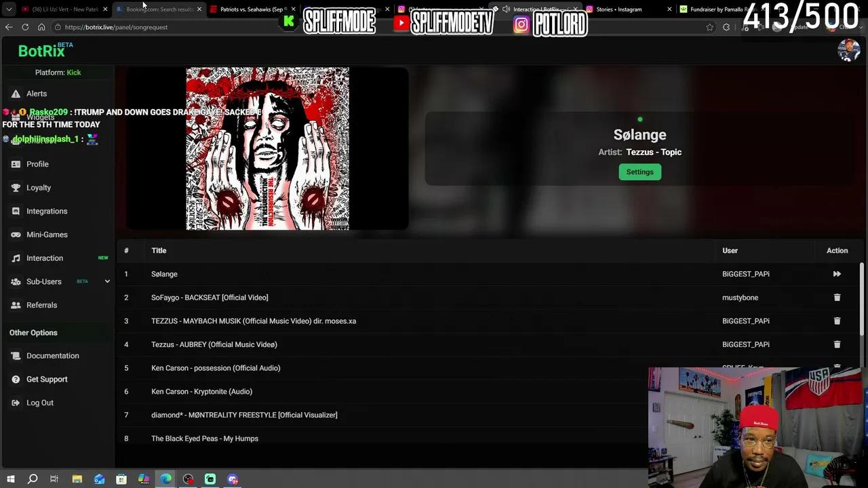Open the Kick app on the taskbar
The height and width of the screenshot is (488, 868).
click(210, 479)
